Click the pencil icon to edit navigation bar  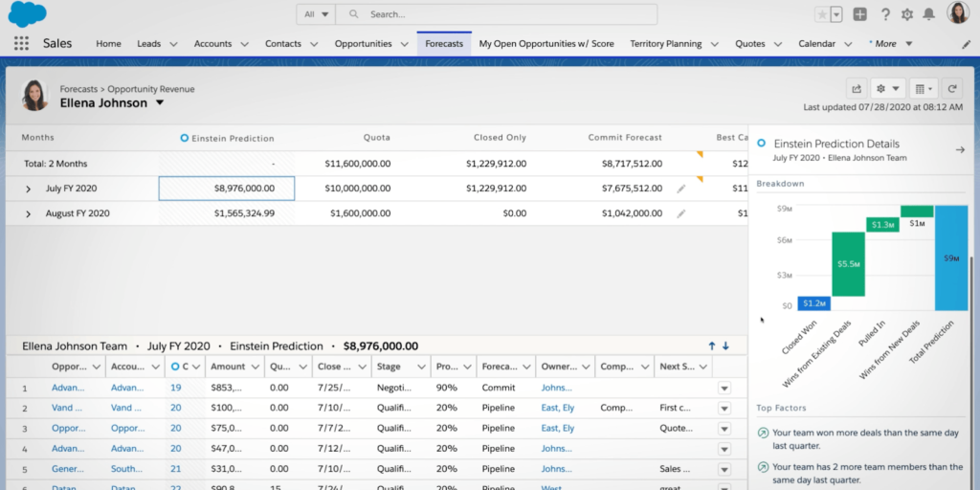966,44
